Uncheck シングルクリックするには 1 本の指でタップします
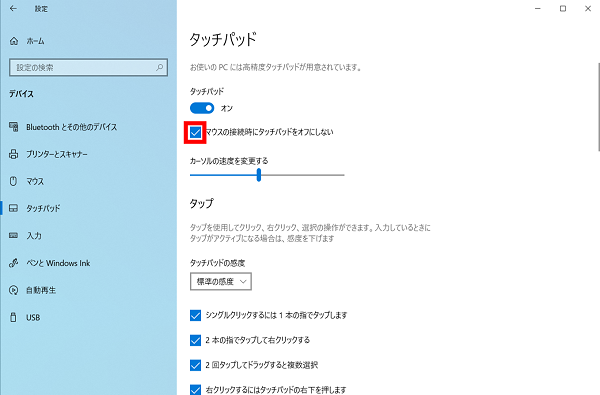Screen dimensions: 600x395 tap(195, 315)
